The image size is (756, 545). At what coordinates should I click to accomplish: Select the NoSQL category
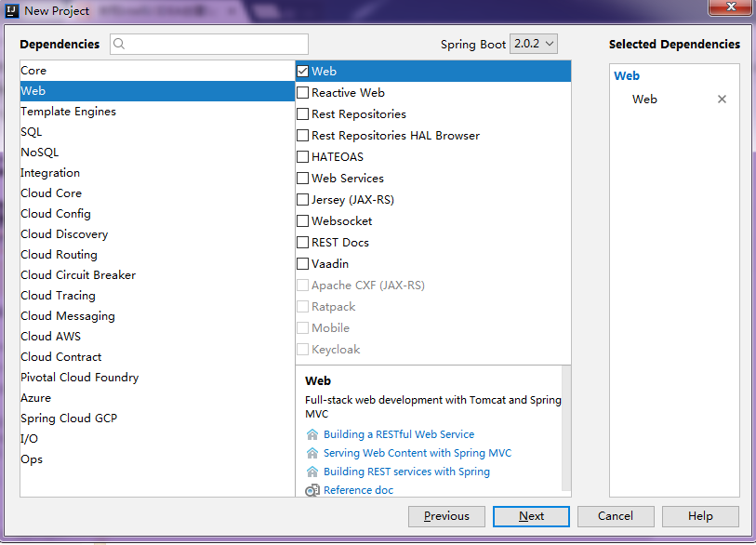[x=157, y=153]
